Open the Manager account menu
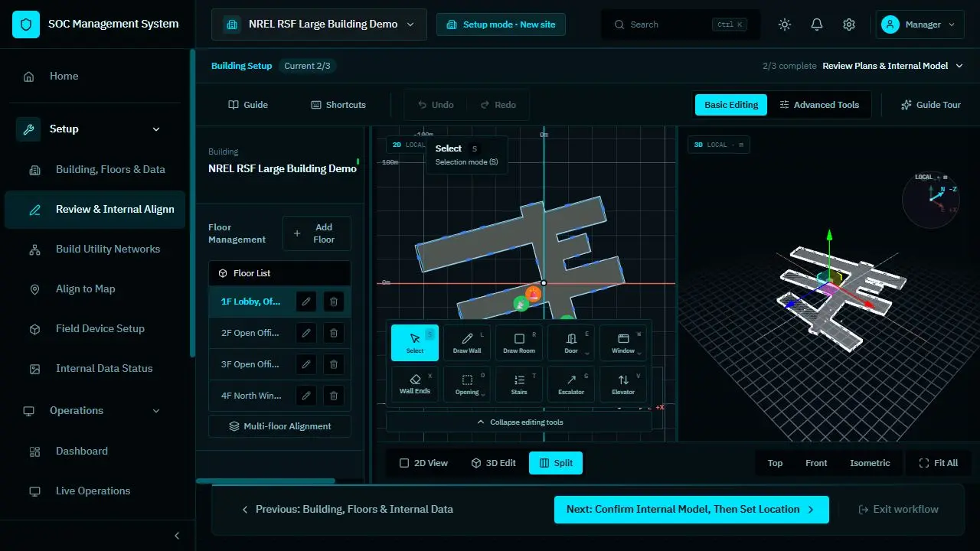The width and height of the screenshot is (980, 551). (x=920, y=24)
